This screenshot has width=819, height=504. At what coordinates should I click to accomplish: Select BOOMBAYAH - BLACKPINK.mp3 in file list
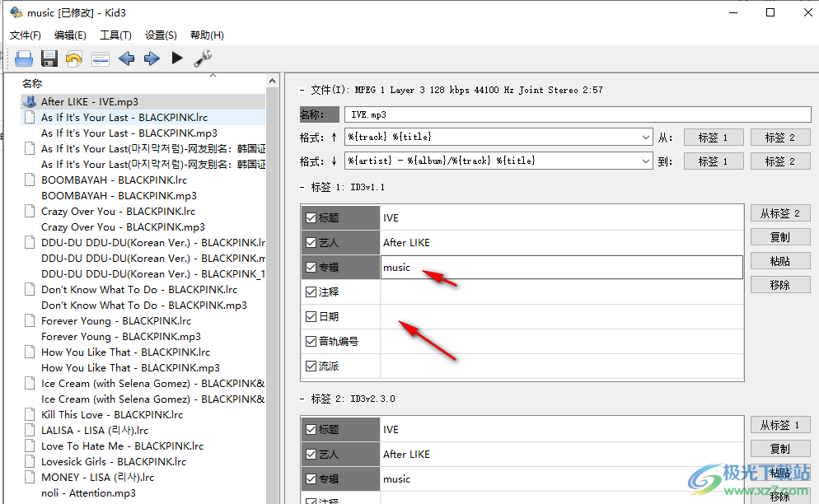pyautogui.click(x=119, y=196)
